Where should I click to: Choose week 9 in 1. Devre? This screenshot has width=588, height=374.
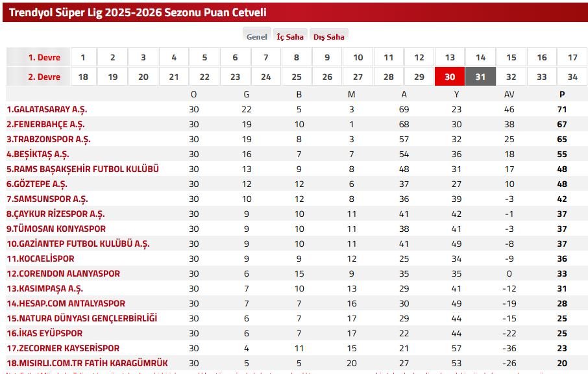point(327,57)
